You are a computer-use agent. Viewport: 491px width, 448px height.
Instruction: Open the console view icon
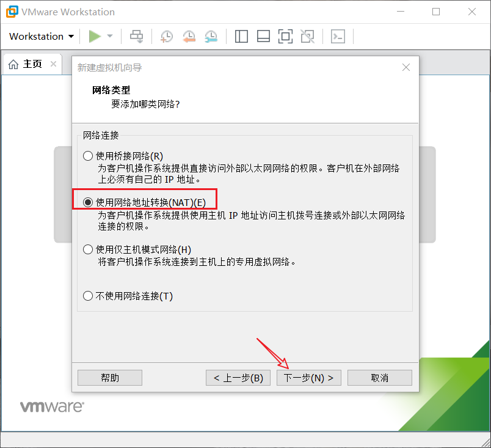coord(338,36)
